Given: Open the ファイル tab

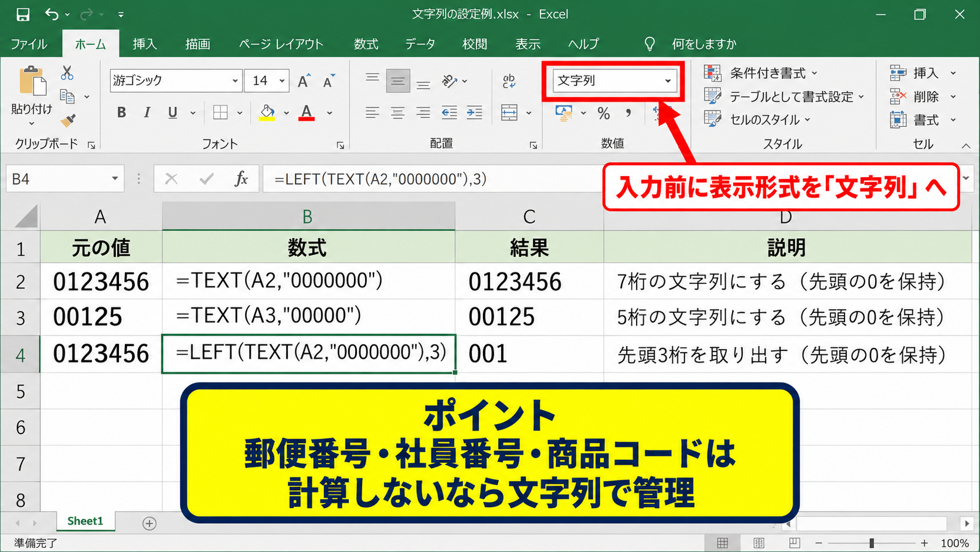Looking at the screenshot, I should click(x=29, y=44).
